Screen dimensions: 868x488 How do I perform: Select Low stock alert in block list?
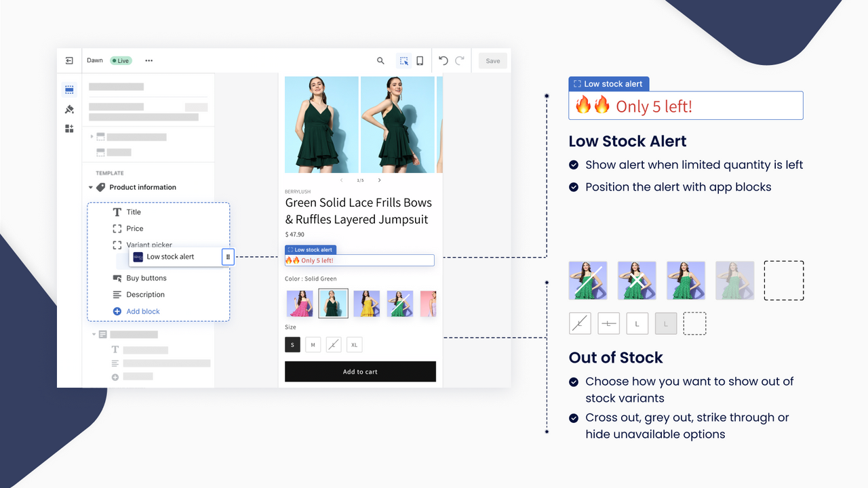tap(170, 257)
